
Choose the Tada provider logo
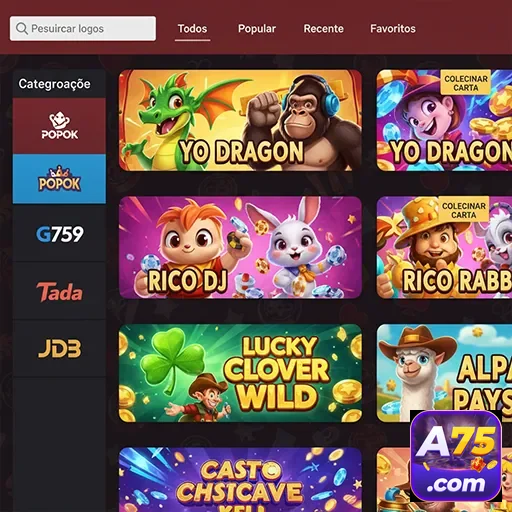point(59,292)
